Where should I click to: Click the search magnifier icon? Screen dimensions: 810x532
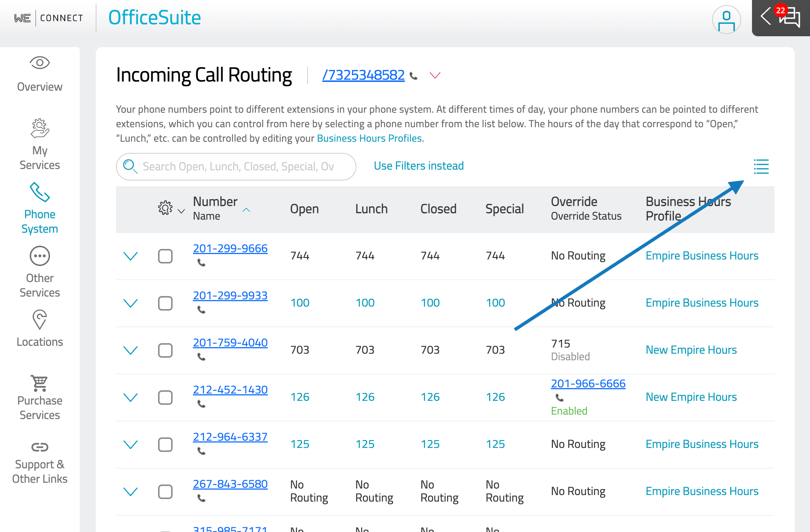(130, 166)
